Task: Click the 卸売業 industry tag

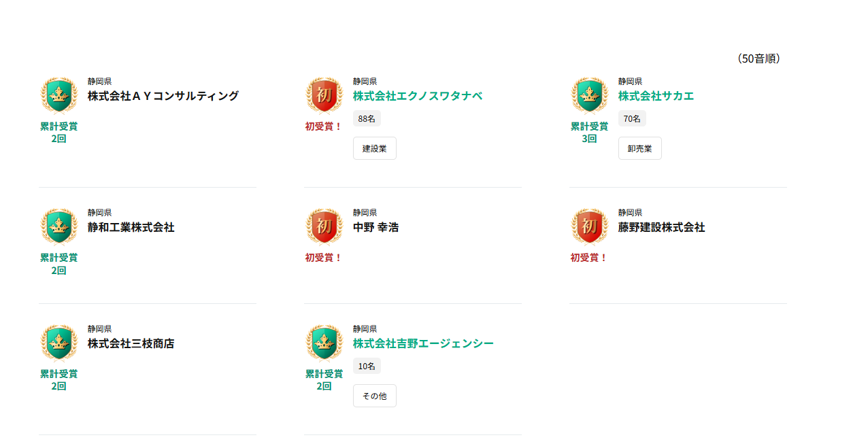Action: [x=639, y=148]
